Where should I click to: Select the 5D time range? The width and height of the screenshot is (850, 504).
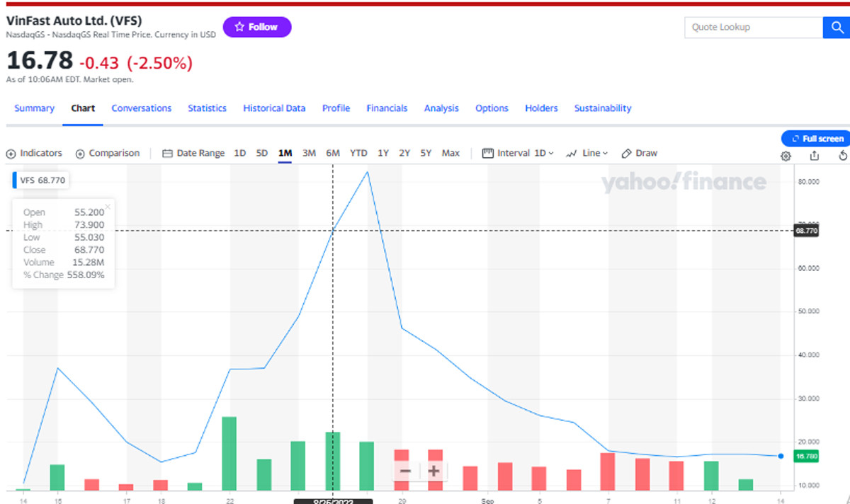coord(262,153)
